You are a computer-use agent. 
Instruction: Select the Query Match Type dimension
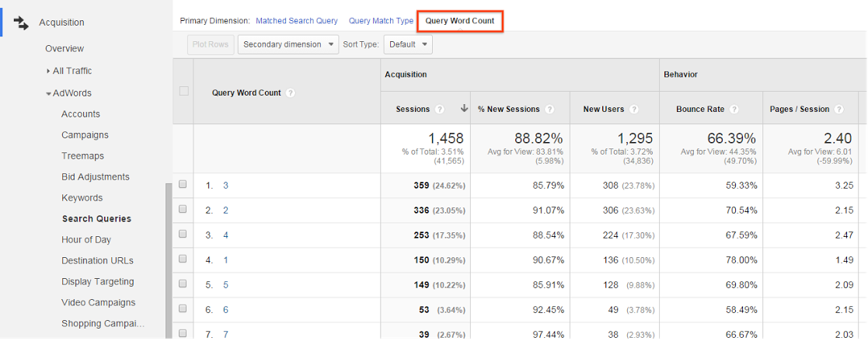click(381, 21)
